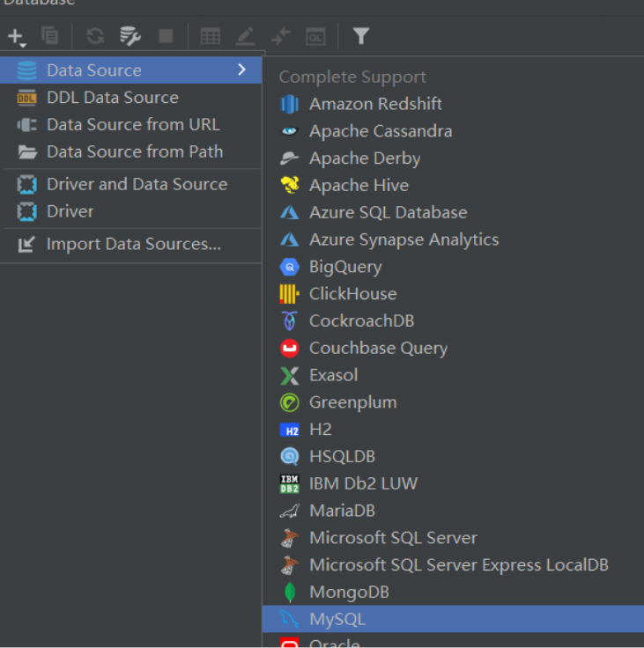Select BigQuery data source
The image size is (644, 648).
pyautogui.click(x=453, y=267)
